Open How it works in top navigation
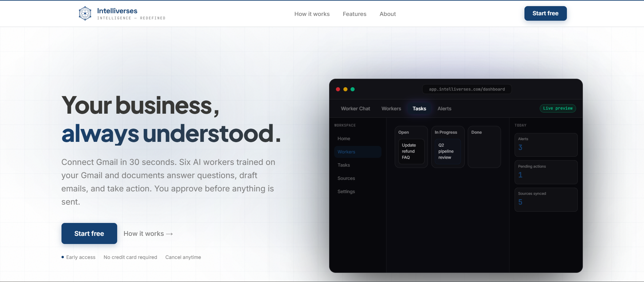Viewport: 644px width, 282px height. (312, 14)
